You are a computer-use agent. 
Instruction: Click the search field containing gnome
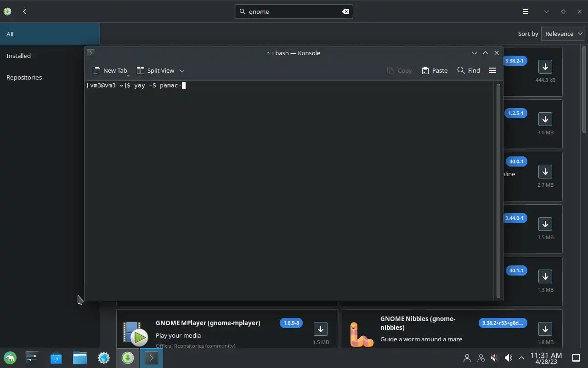click(x=294, y=11)
